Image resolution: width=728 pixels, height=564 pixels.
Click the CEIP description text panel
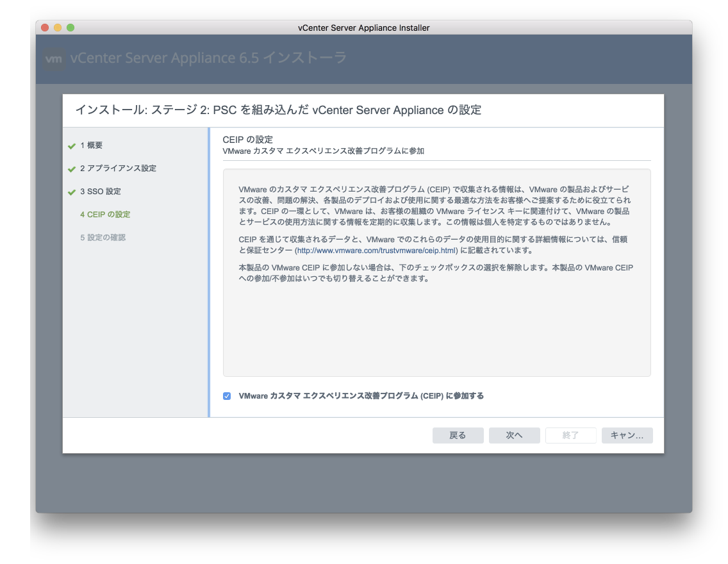click(x=436, y=320)
